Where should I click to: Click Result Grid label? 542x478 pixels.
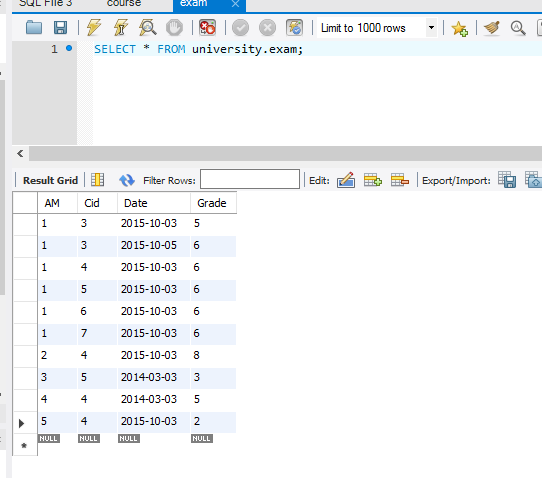[50, 180]
